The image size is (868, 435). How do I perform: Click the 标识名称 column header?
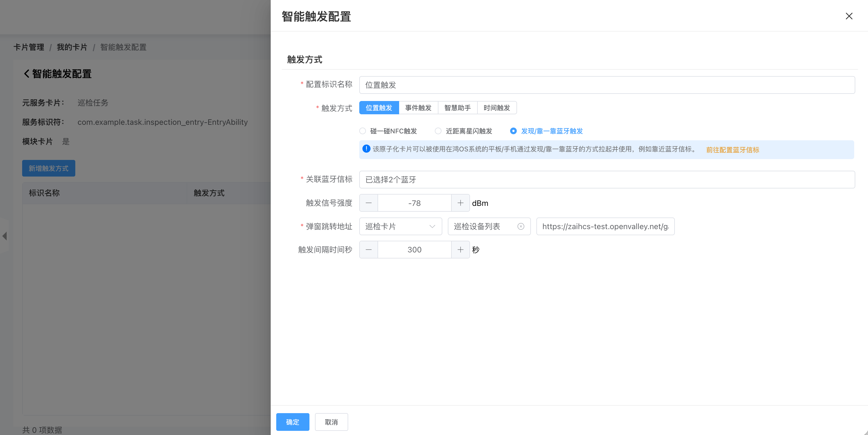pyautogui.click(x=104, y=193)
